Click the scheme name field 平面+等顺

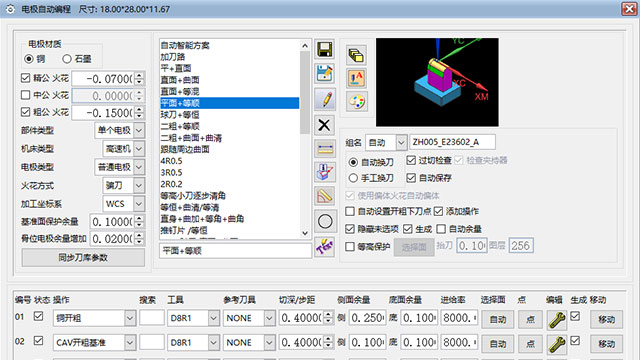tap(235, 251)
